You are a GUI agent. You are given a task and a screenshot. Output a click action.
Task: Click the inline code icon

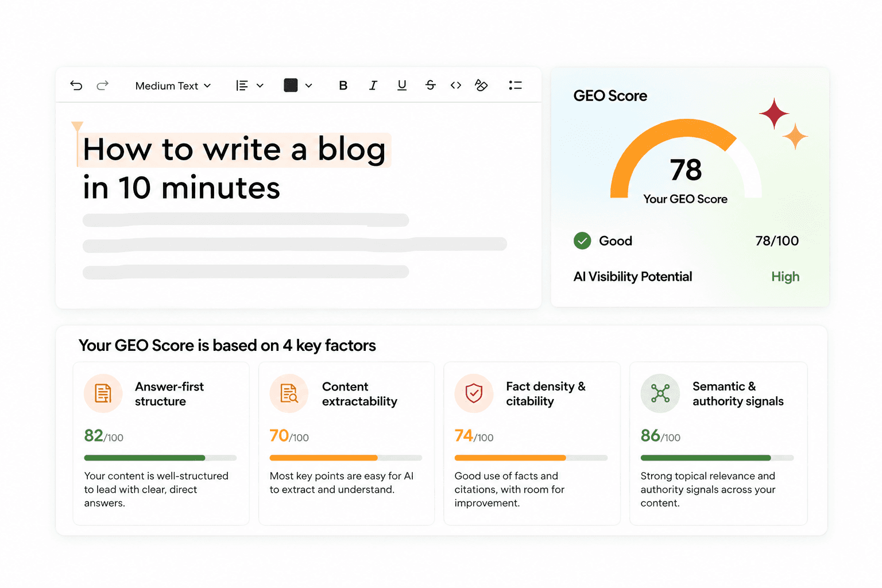[456, 86]
